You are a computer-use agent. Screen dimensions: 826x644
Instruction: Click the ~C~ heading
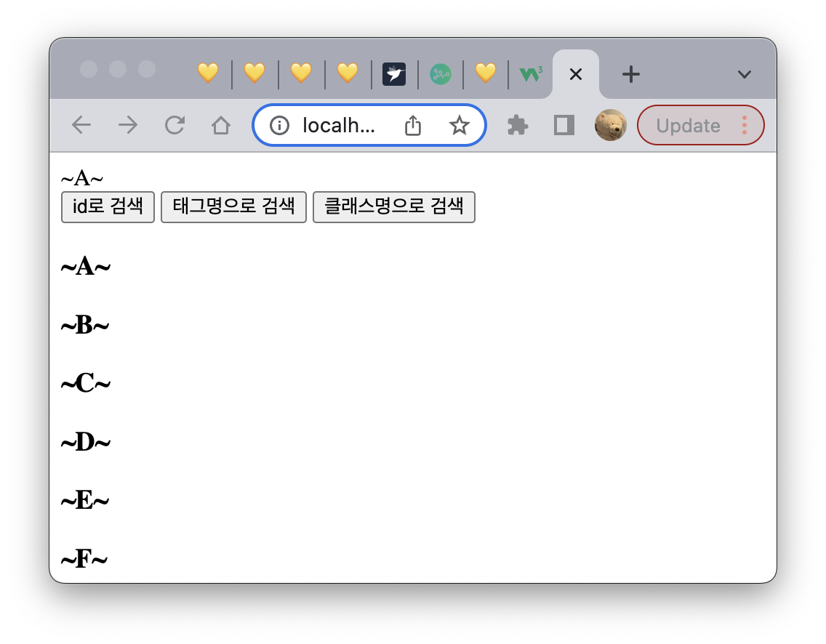pos(86,383)
